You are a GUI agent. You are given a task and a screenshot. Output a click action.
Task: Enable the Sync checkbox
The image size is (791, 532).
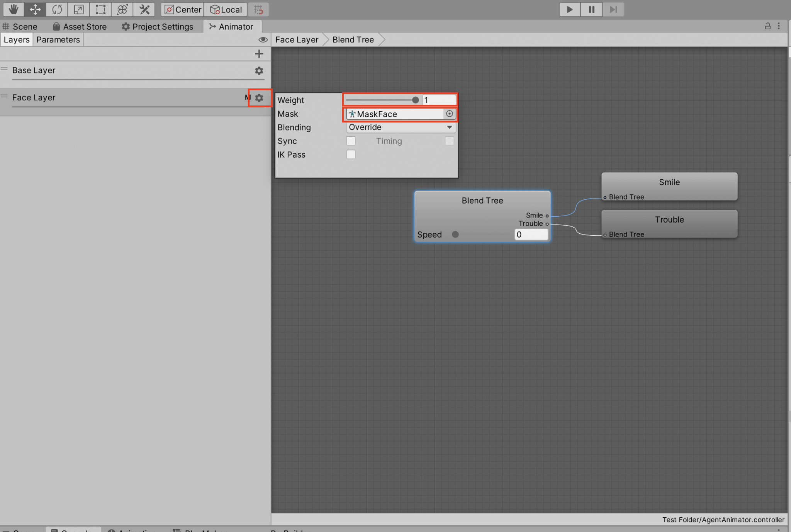[x=351, y=141]
